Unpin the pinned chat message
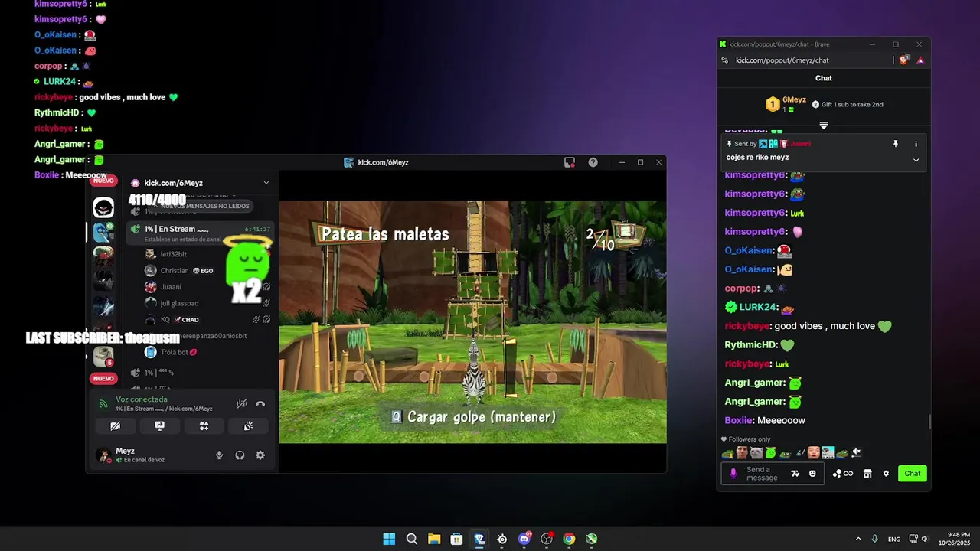980x551 pixels. (895, 144)
